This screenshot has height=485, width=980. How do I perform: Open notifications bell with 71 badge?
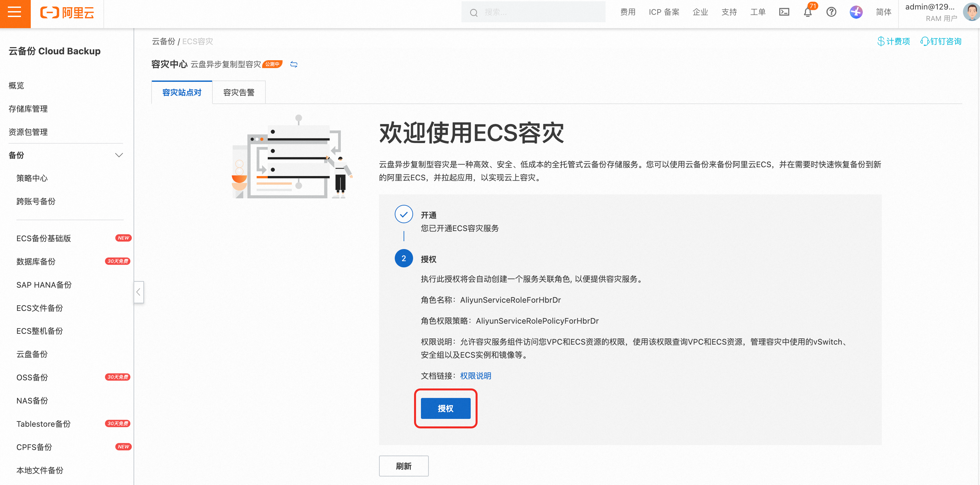click(x=808, y=12)
